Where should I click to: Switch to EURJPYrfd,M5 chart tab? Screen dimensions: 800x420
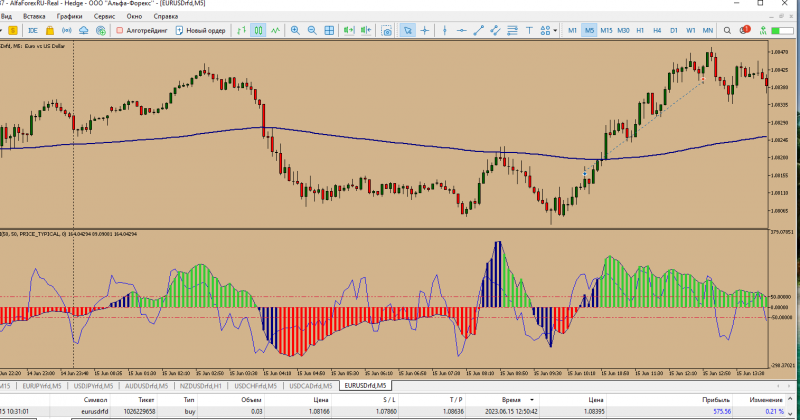tap(42, 386)
